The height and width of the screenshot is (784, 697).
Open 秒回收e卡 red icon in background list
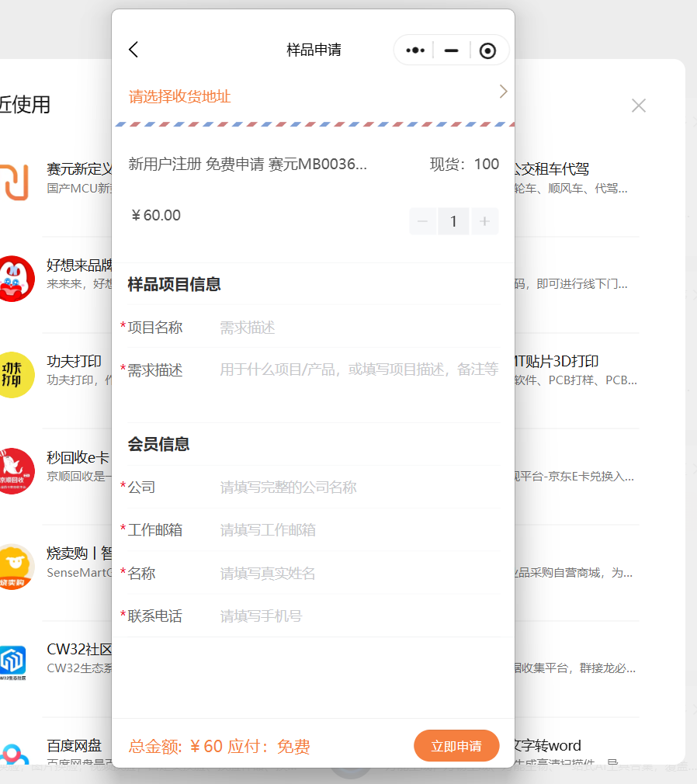(x=16, y=471)
